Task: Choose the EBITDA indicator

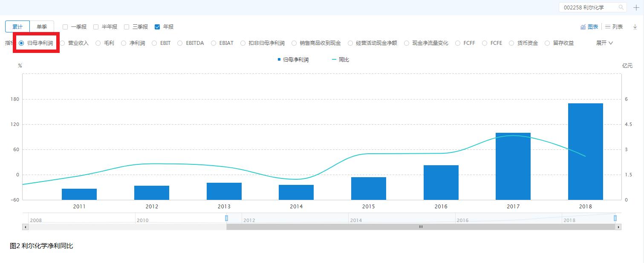Action: coord(180,43)
